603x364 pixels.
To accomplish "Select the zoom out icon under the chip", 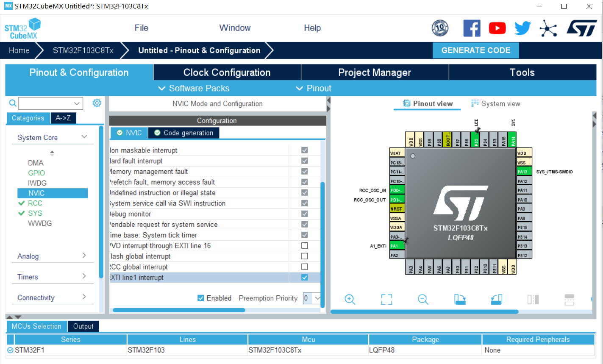I will click(x=422, y=300).
